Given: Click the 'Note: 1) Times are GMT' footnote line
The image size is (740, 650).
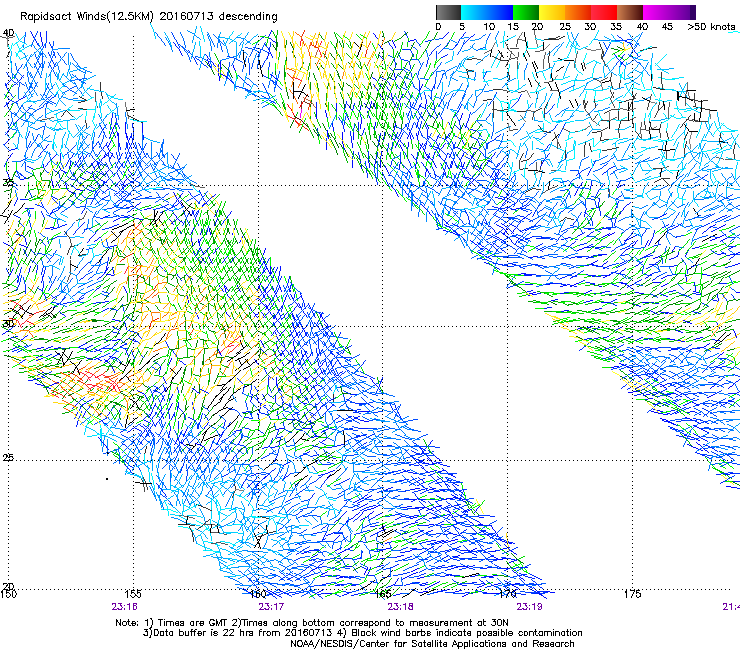Looking at the screenshot, I should tap(312, 623).
